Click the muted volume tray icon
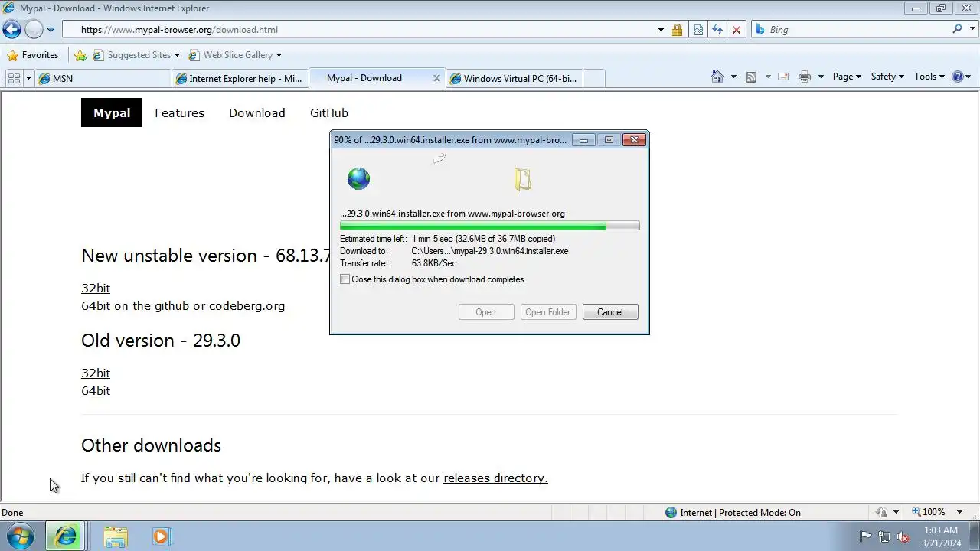The width and height of the screenshot is (980, 551). (903, 536)
